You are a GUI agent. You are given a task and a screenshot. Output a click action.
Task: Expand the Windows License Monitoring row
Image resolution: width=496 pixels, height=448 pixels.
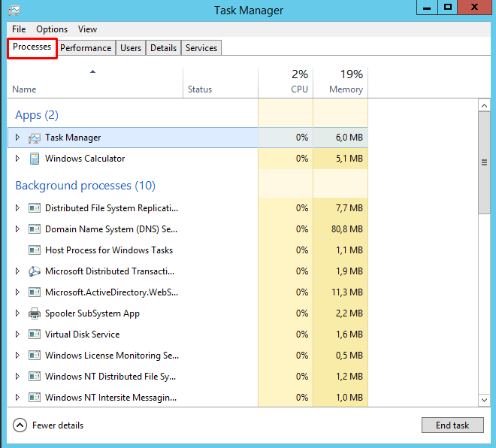click(18, 355)
